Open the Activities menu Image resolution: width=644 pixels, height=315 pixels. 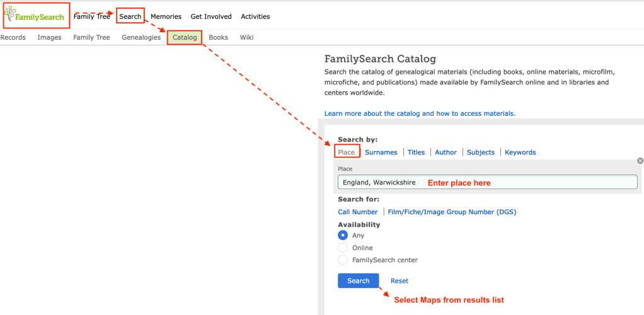(255, 16)
